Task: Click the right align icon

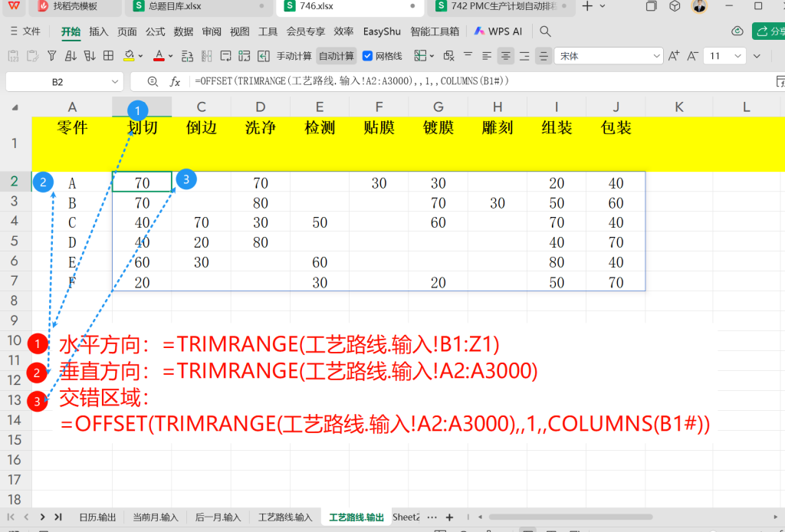Action: 524,56
